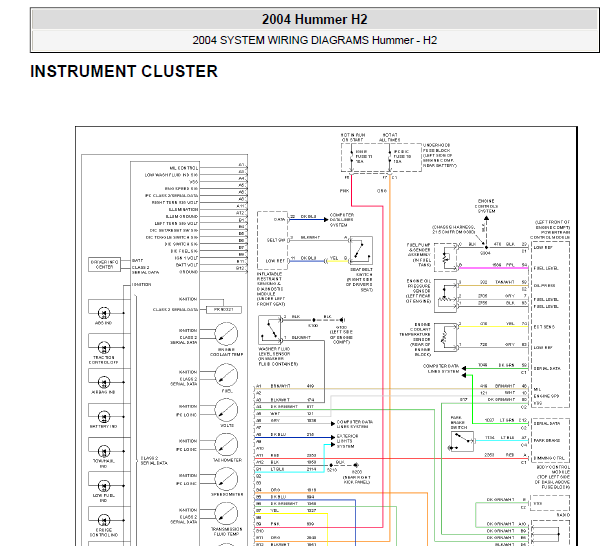The width and height of the screenshot is (608, 546).
Task: Click the "2004 Hummer H2" title heading
Action: pos(314,19)
